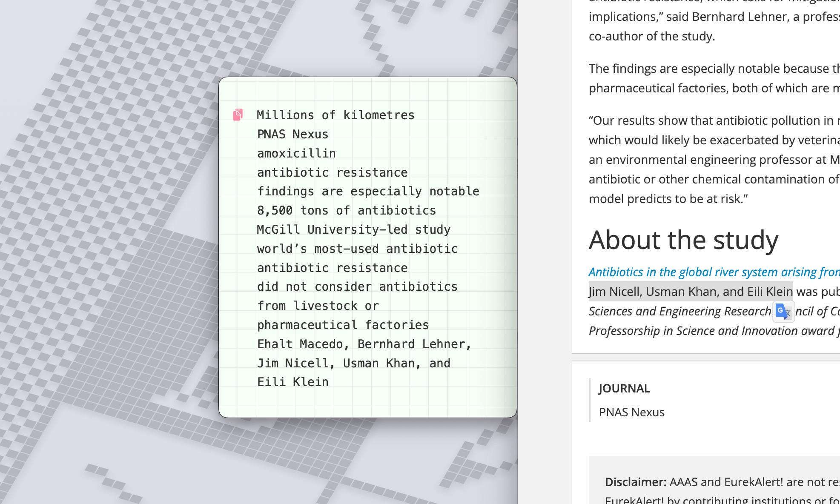Click the "PNAS Nexus" entry in the sticky note

pyautogui.click(x=292, y=134)
